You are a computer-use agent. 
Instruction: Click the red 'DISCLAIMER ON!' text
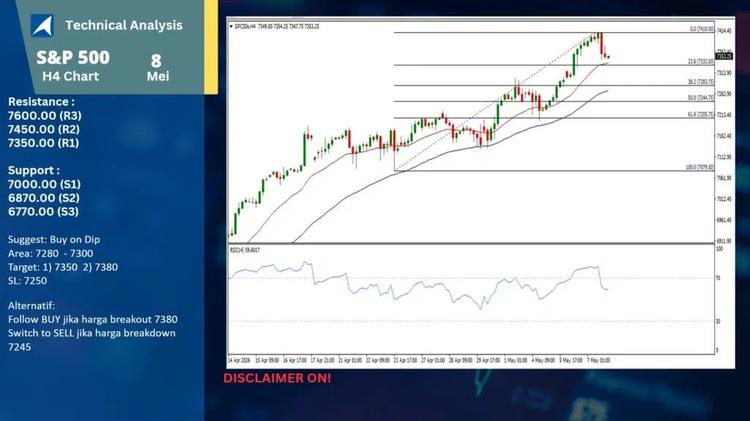click(277, 378)
